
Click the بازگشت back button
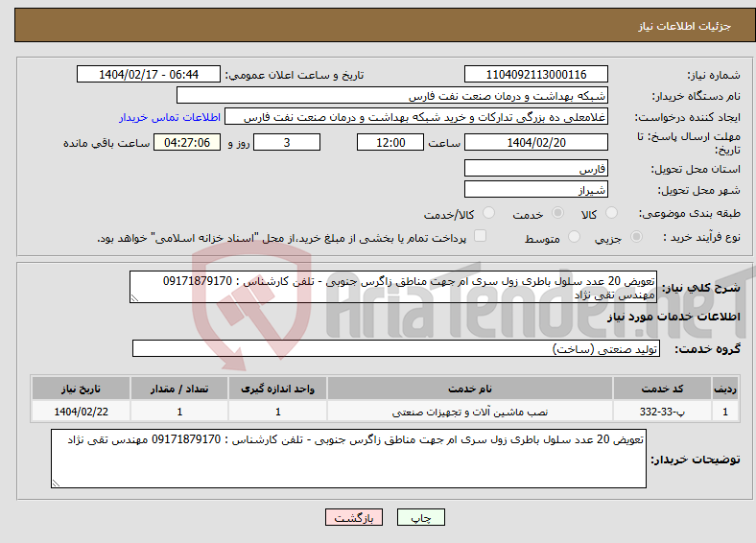coord(353,517)
